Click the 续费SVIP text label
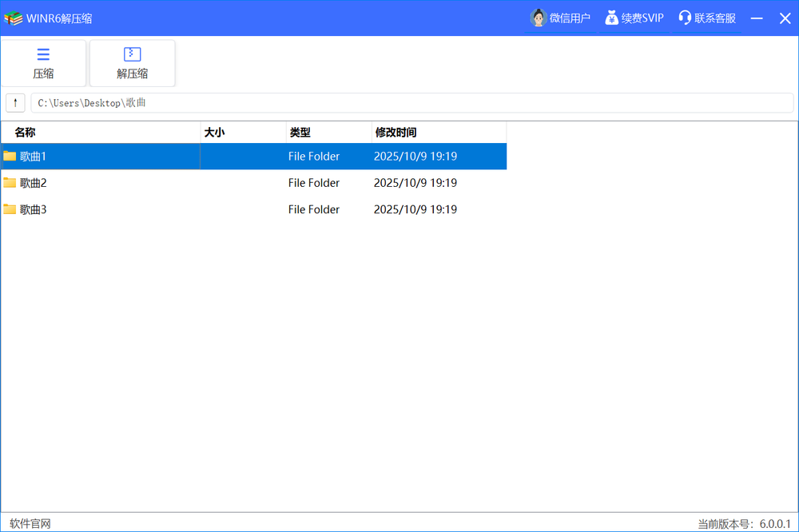 (x=642, y=18)
